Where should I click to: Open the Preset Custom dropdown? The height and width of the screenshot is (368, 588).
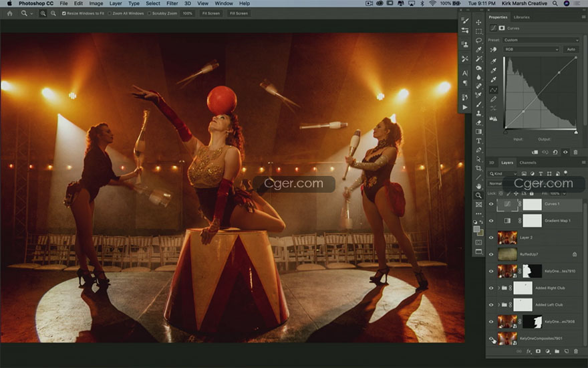tap(541, 39)
